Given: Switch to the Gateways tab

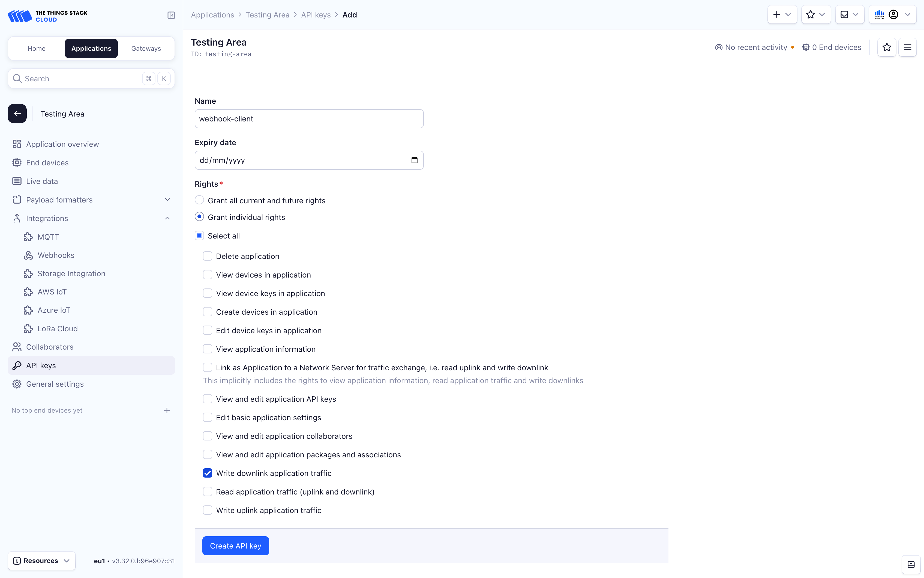Looking at the screenshot, I should pos(146,48).
